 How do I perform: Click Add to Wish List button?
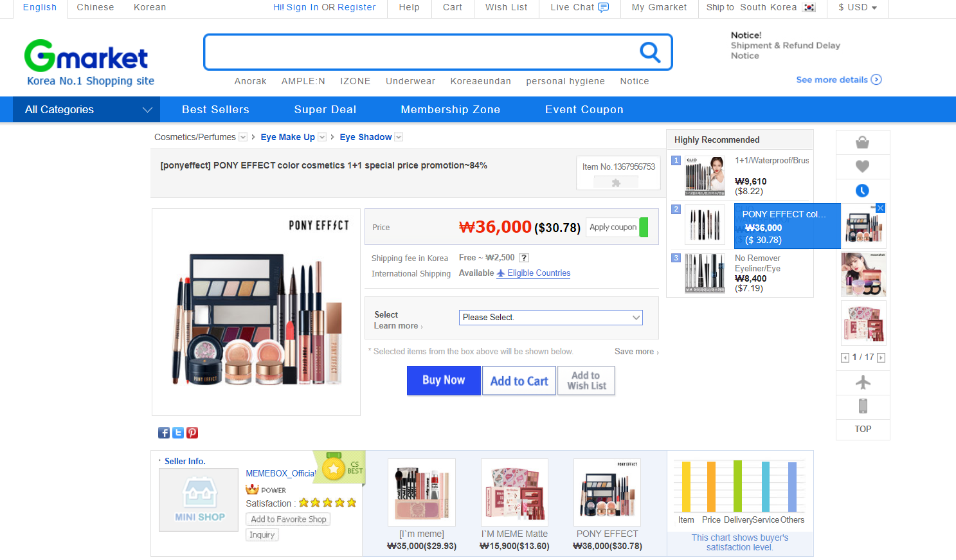586,381
